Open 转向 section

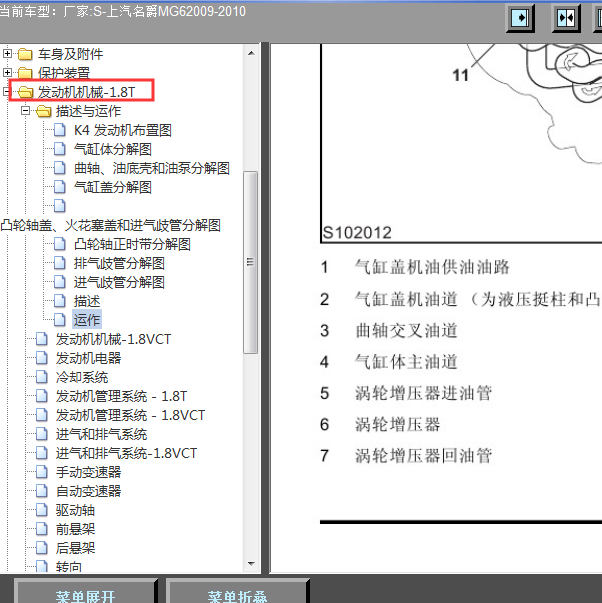coord(69,567)
